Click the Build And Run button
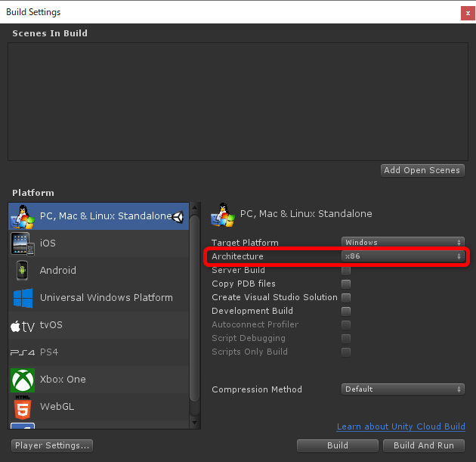Viewport: 476px width, 462px height. (423, 445)
